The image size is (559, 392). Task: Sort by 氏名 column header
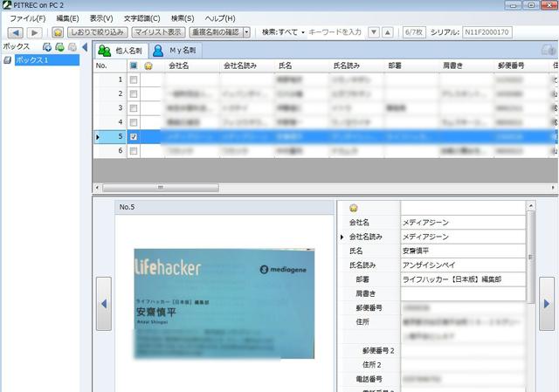tap(302, 66)
